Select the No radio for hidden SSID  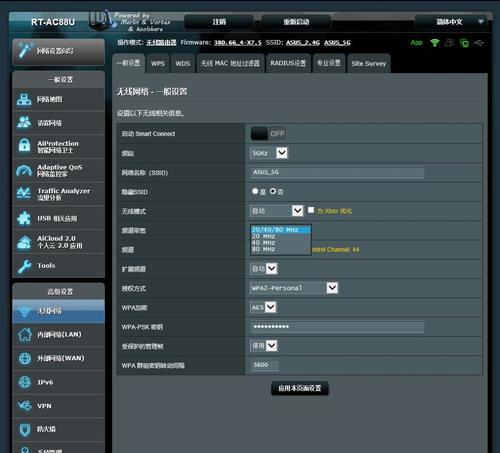pos(273,191)
